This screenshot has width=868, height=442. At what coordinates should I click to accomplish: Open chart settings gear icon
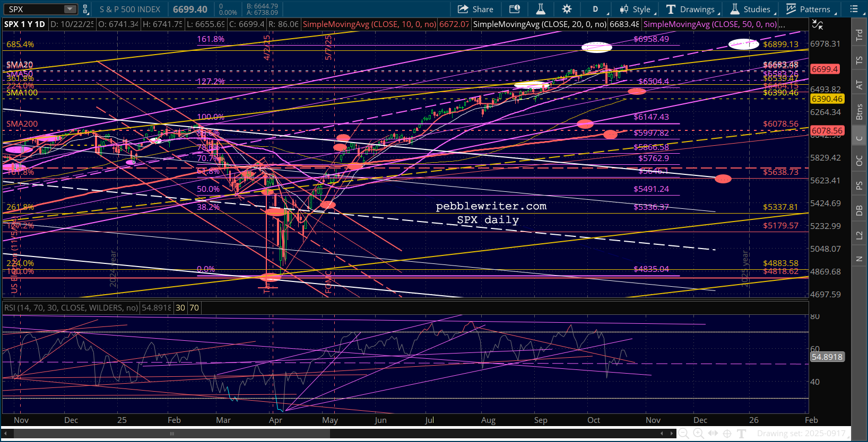click(x=567, y=9)
